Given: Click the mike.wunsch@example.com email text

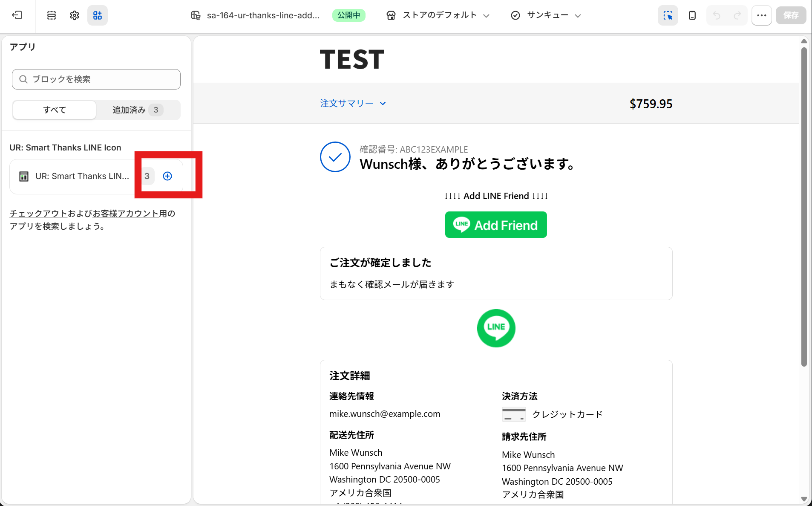Looking at the screenshot, I should click(x=385, y=414).
